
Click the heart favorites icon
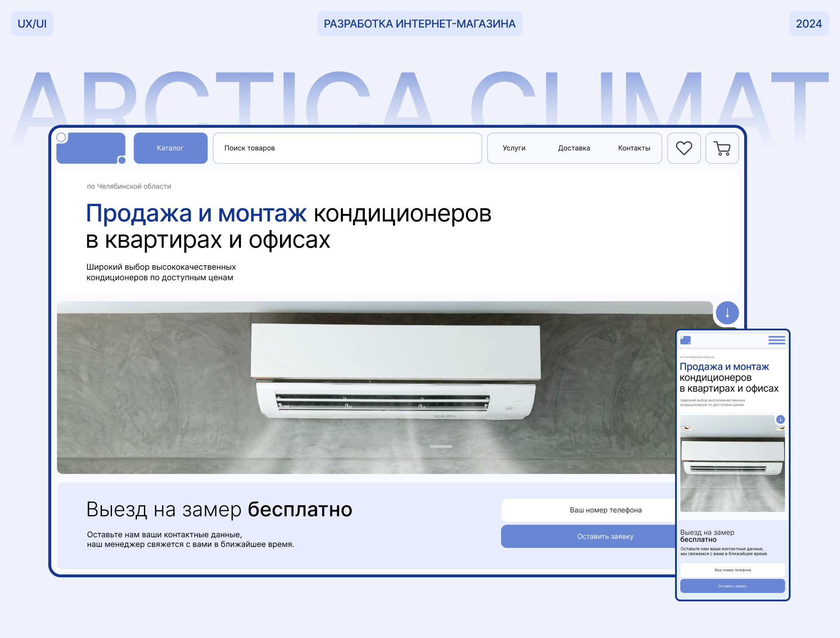pyautogui.click(x=684, y=148)
